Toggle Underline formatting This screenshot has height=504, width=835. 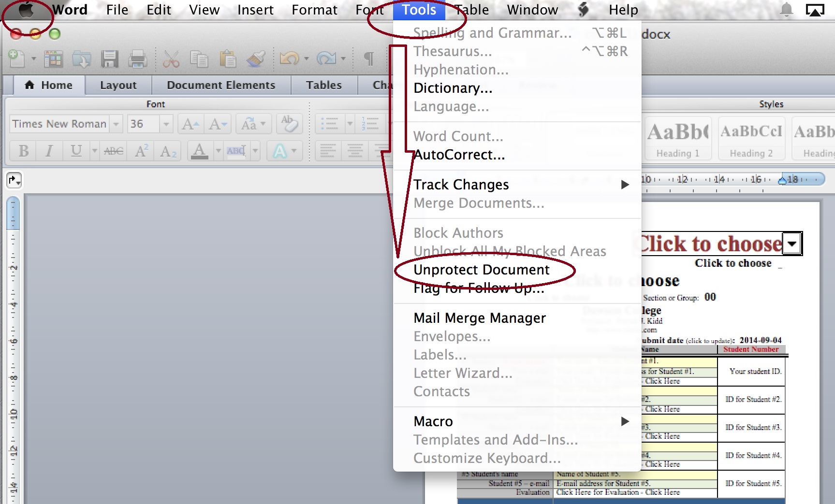76,151
